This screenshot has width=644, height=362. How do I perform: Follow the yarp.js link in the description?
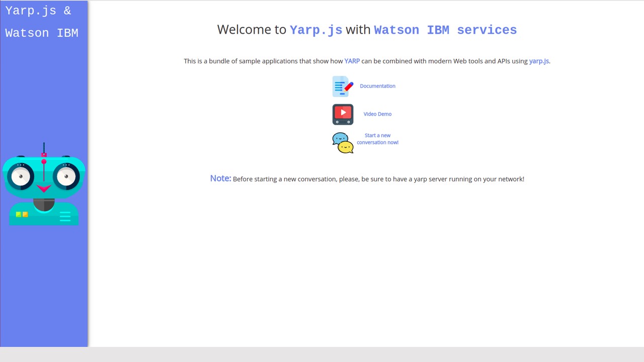point(539,61)
